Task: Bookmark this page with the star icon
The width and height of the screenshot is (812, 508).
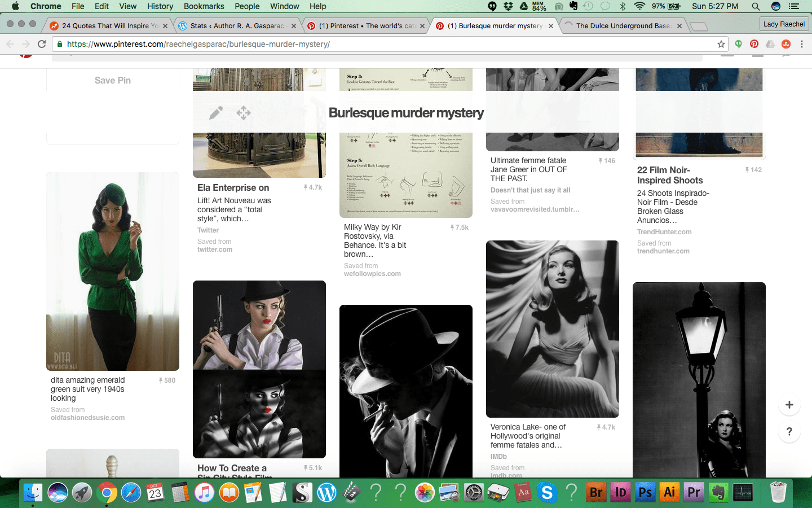Action: click(x=721, y=44)
